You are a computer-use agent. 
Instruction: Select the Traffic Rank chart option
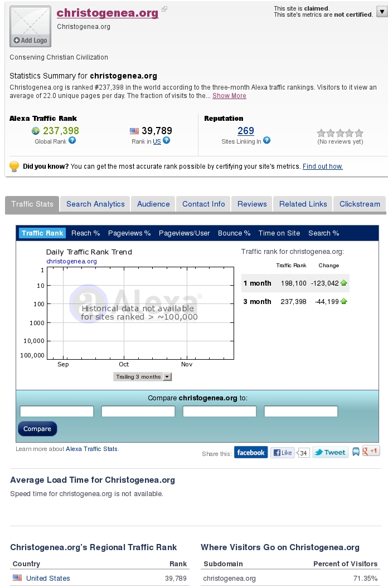point(42,233)
